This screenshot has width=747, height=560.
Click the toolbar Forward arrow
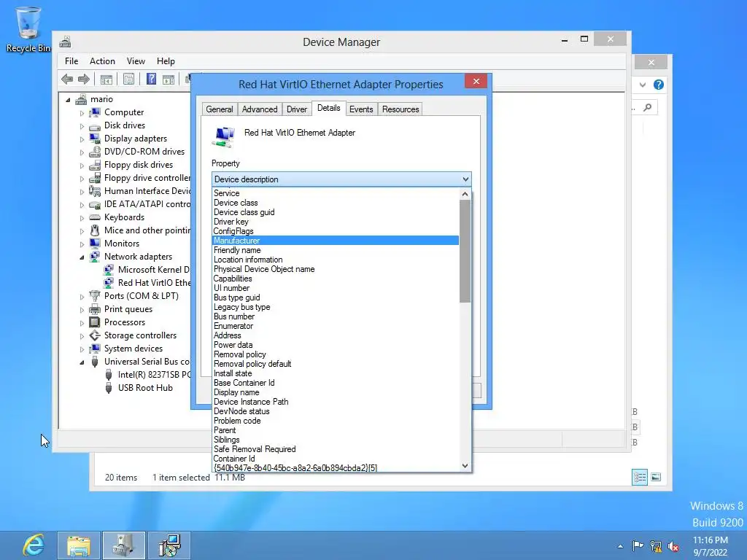tap(84, 79)
